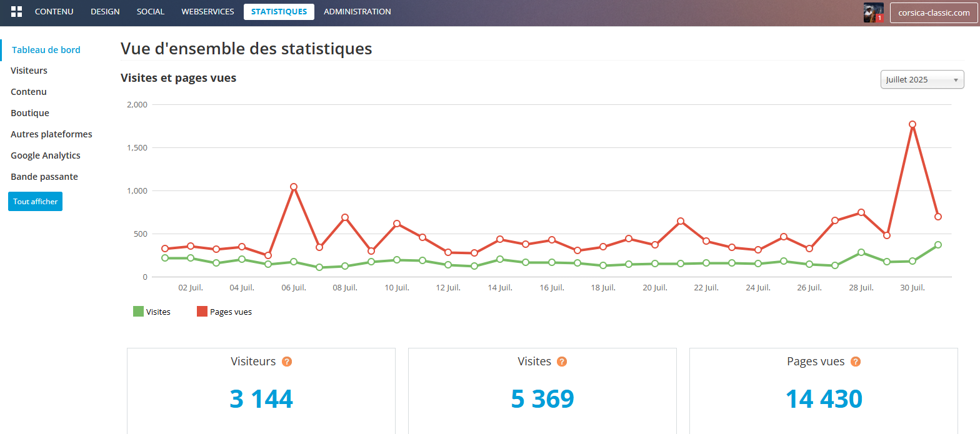
Task: Click the user avatar with notification badge
Action: click(873, 12)
